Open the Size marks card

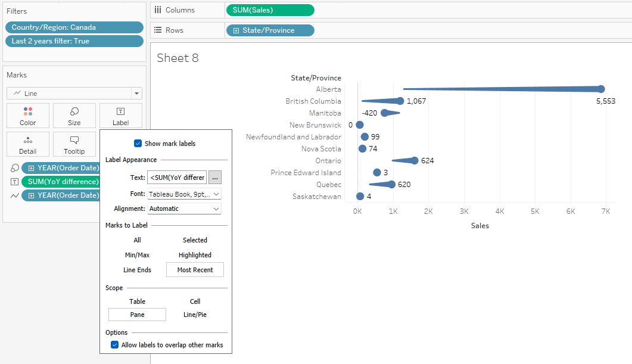pyautogui.click(x=74, y=116)
